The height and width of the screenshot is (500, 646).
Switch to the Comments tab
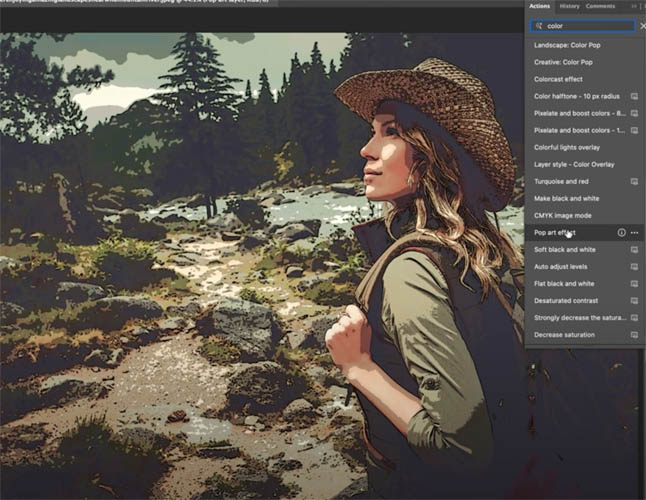(x=600, y=6)
